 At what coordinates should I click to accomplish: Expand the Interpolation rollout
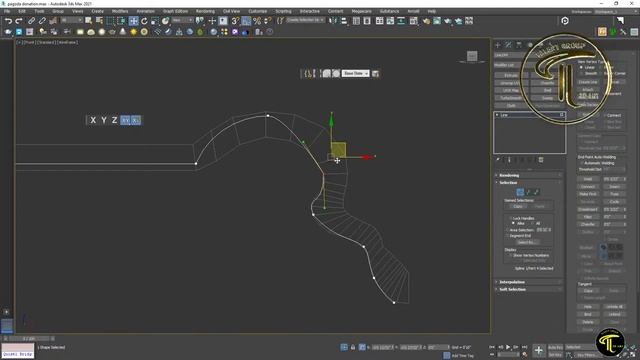click(529, 282)
